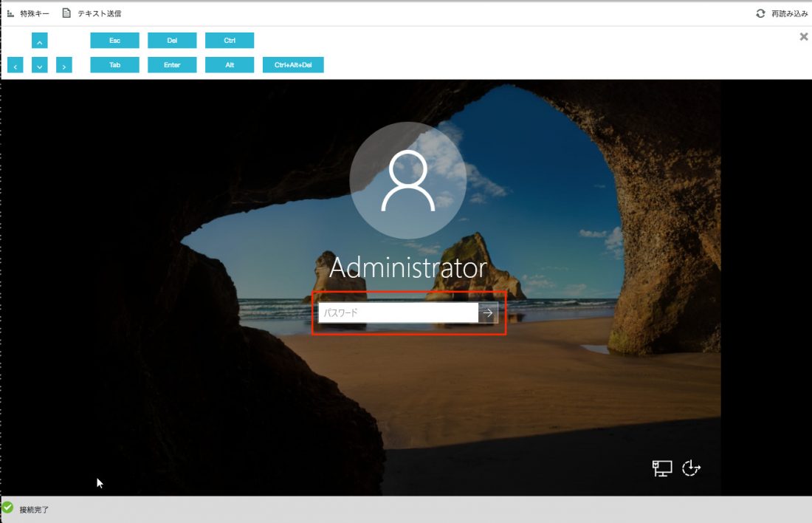Click the パスワード input field
The height and width of the screenshot is (523, 812).
tap(398, 312)
